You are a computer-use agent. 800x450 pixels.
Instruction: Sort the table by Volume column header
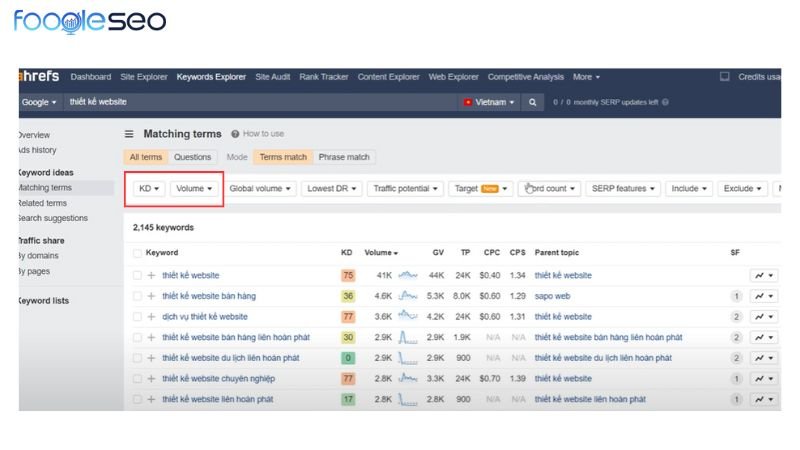(381, 253)
